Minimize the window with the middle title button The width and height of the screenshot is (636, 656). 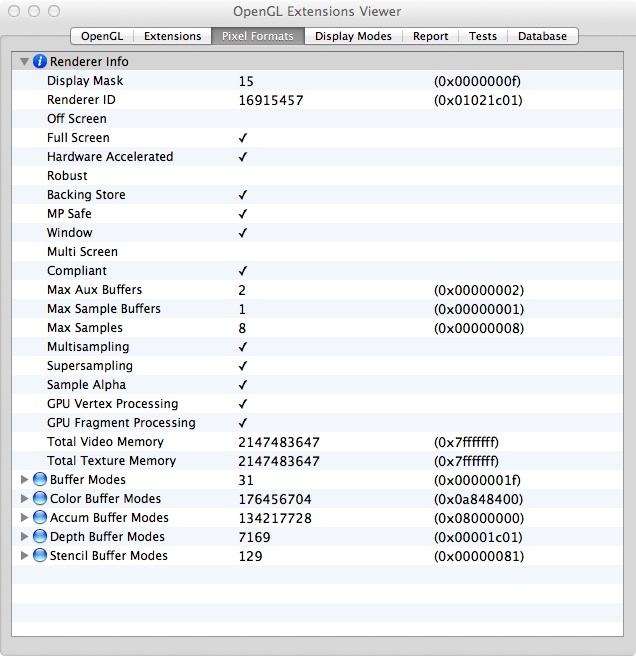click(34, 11)
